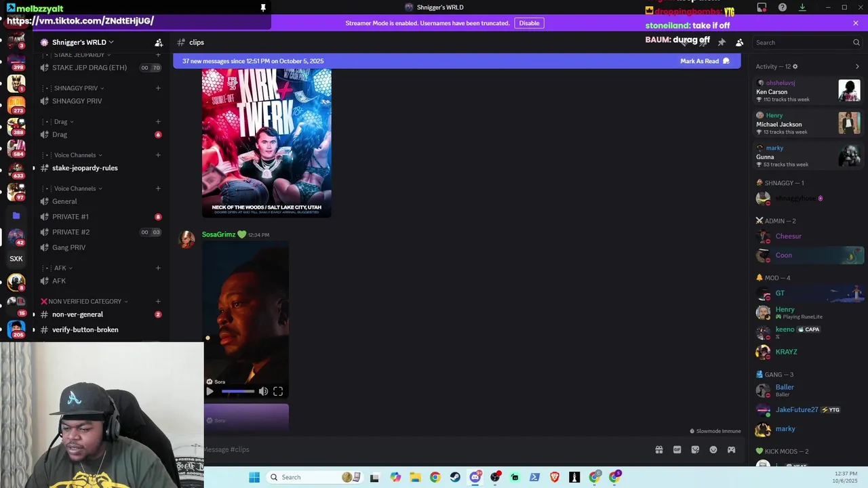Open Steam from the taskbar
The image size is (868, 488).
[x=455, y=477]
